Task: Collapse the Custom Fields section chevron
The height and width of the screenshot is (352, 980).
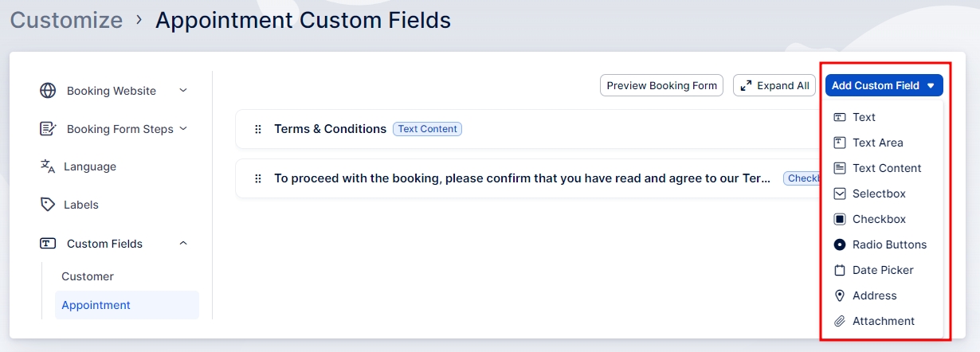Action: pos(183,244)
